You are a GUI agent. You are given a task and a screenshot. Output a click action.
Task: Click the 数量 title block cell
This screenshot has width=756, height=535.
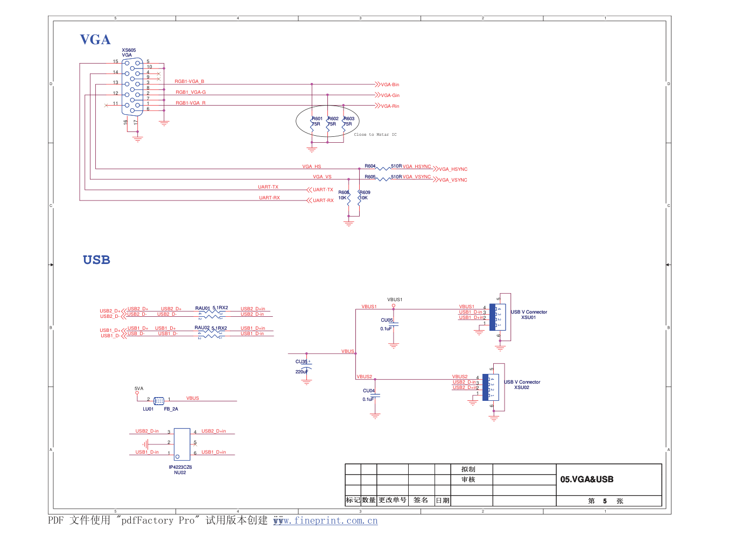pos(369,501)
